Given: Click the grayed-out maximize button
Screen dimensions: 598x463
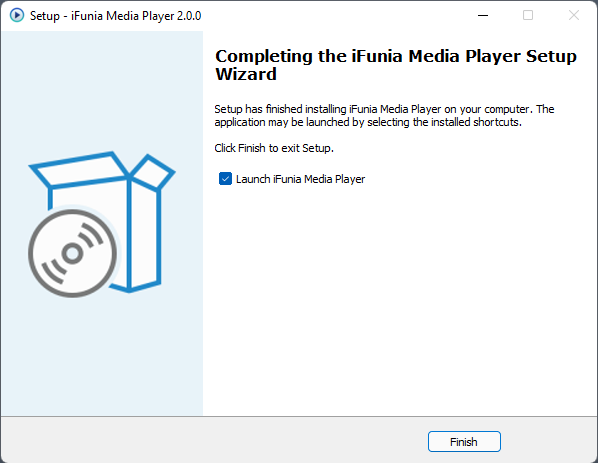Looking at the screenshot, I should [x=528, y=15].
